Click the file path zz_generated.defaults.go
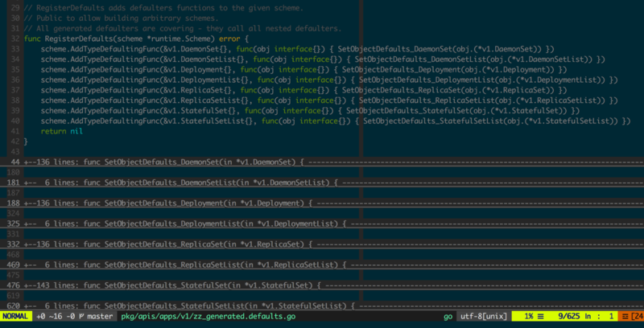Viewport: 644px width, 328px height. point(208,317)
